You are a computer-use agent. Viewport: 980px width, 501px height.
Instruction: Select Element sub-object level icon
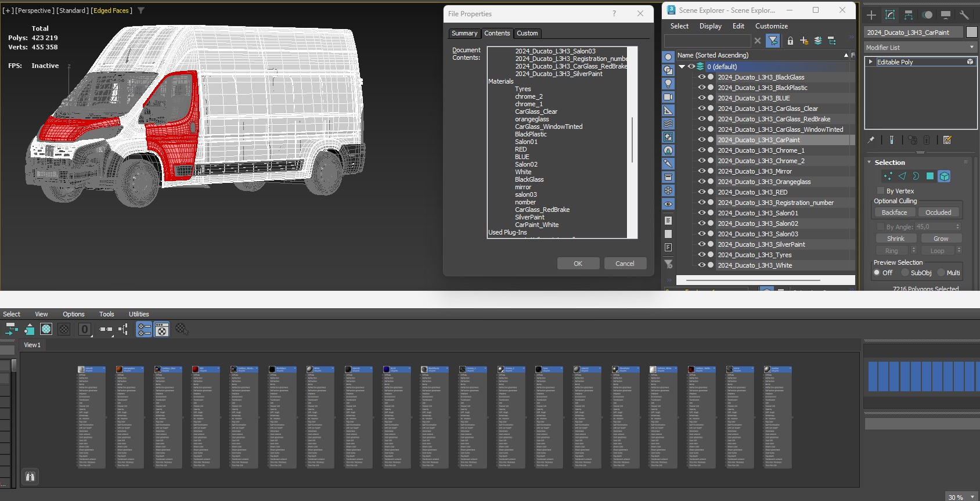pyautogui.click(x=945, y=176)
